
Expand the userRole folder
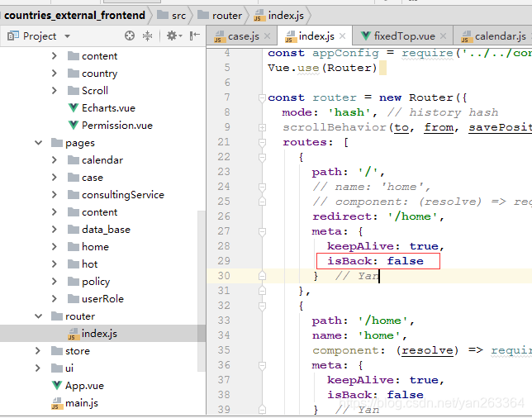click(x=55, y=298)
